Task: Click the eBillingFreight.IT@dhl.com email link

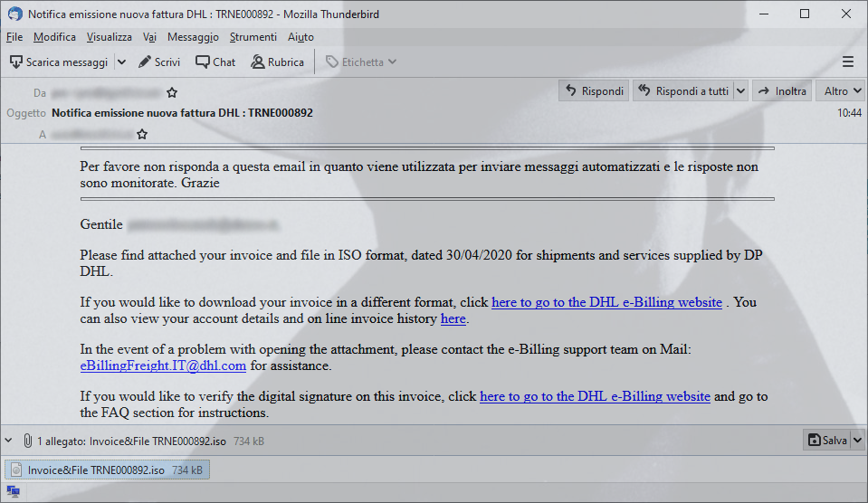Action: tap(163, 365)
